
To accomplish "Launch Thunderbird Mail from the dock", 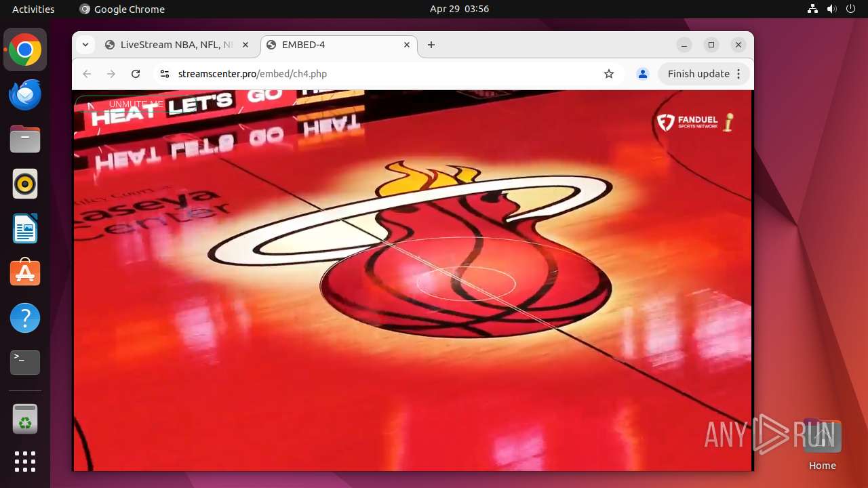I will (25, 95).
